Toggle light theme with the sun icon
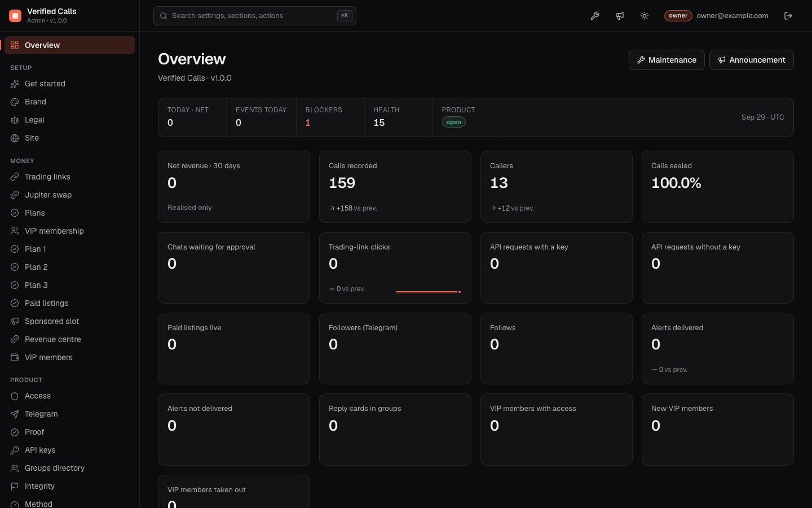The image size is (812, 508). 645,16
